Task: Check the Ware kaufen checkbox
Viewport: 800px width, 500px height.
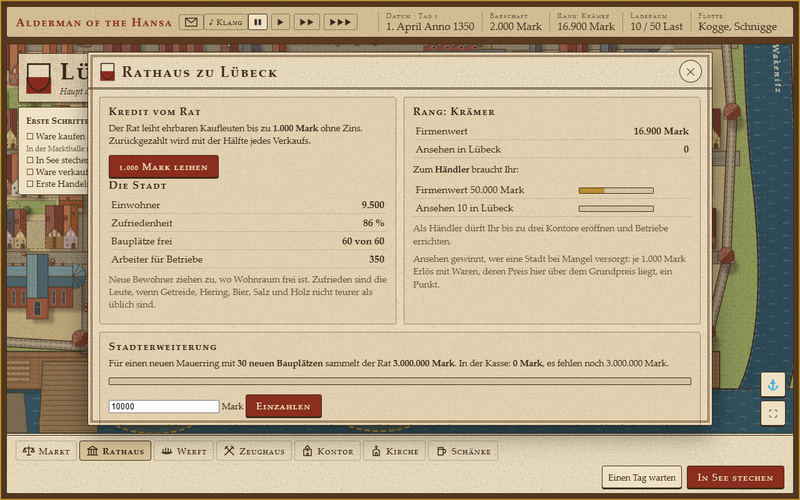Action: pyautogui.click(x=30, y=136)
